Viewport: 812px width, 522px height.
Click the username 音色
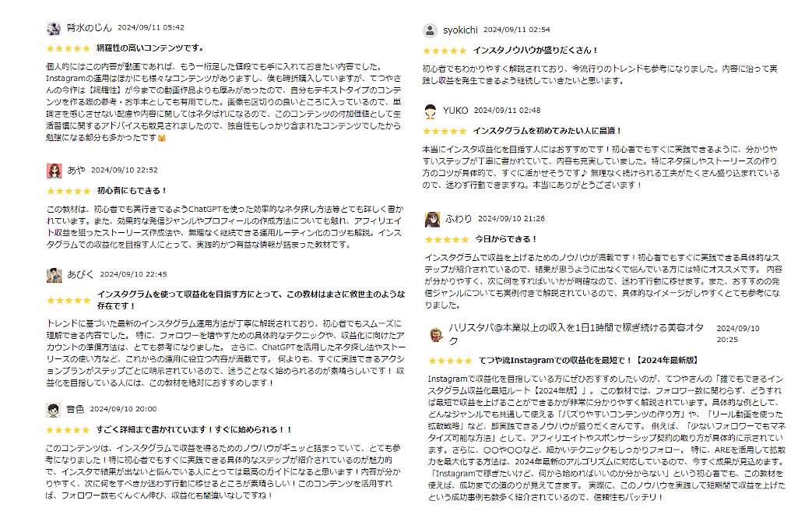coord(75,409)
